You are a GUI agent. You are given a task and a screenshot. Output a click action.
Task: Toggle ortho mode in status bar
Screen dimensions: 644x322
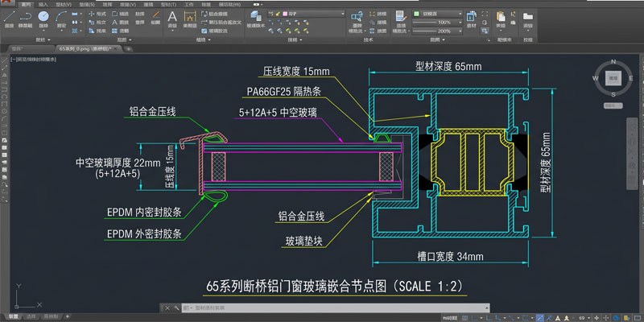(x=489, y=317)
